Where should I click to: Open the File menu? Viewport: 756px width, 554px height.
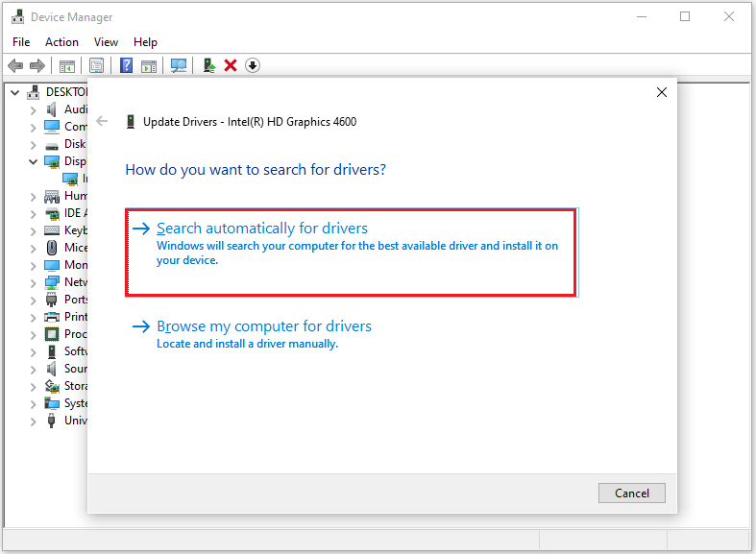coord(21,42)
